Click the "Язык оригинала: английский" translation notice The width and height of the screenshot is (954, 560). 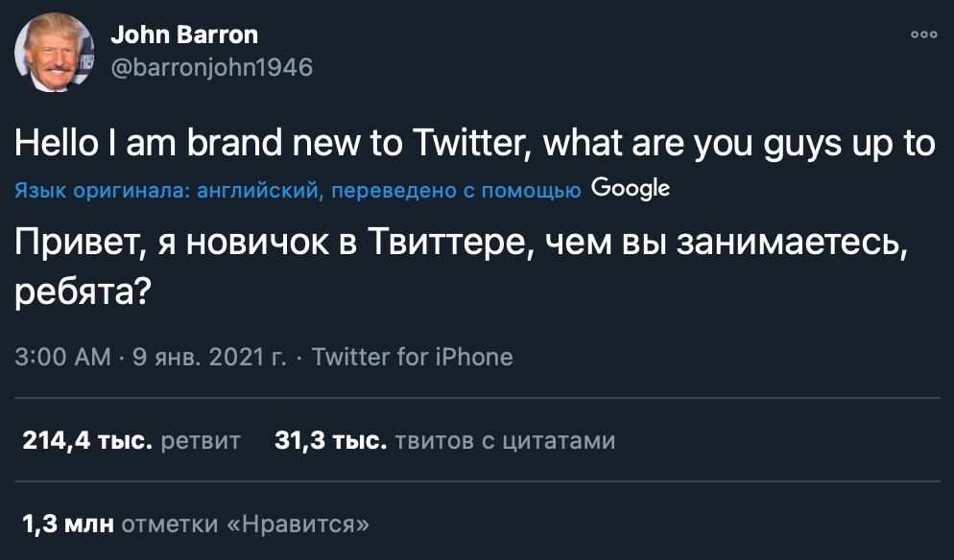coord(166,191)
